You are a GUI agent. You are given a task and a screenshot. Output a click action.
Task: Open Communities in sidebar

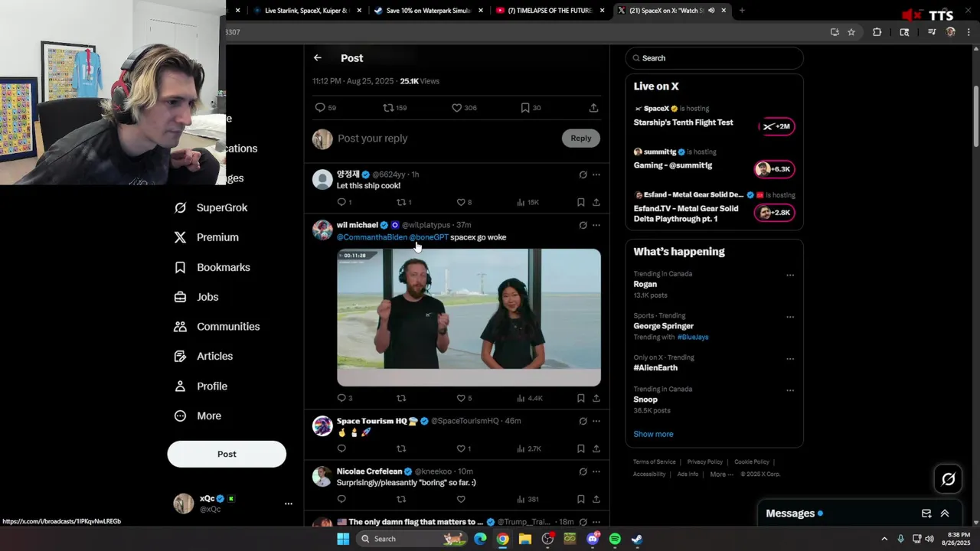(217, 327)
